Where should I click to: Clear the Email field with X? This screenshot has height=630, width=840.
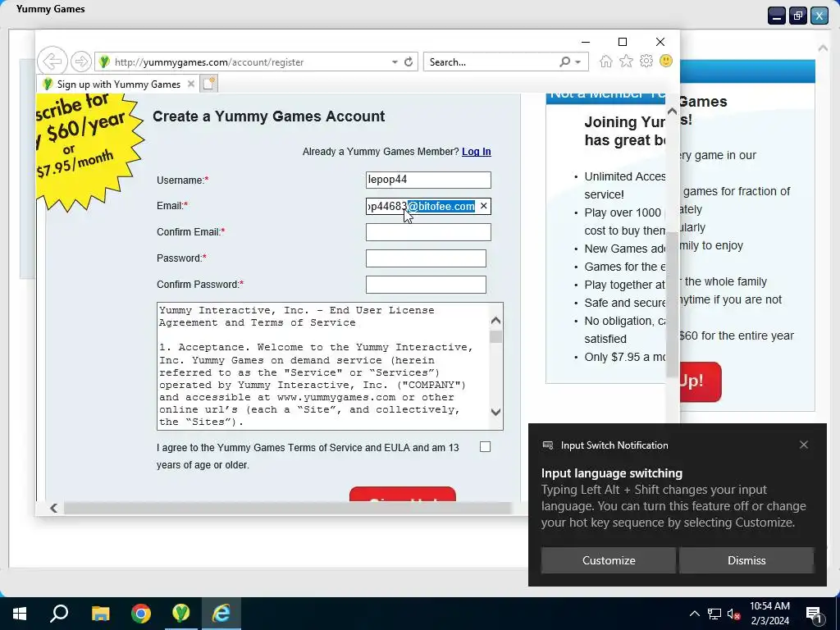coord(483,206)
